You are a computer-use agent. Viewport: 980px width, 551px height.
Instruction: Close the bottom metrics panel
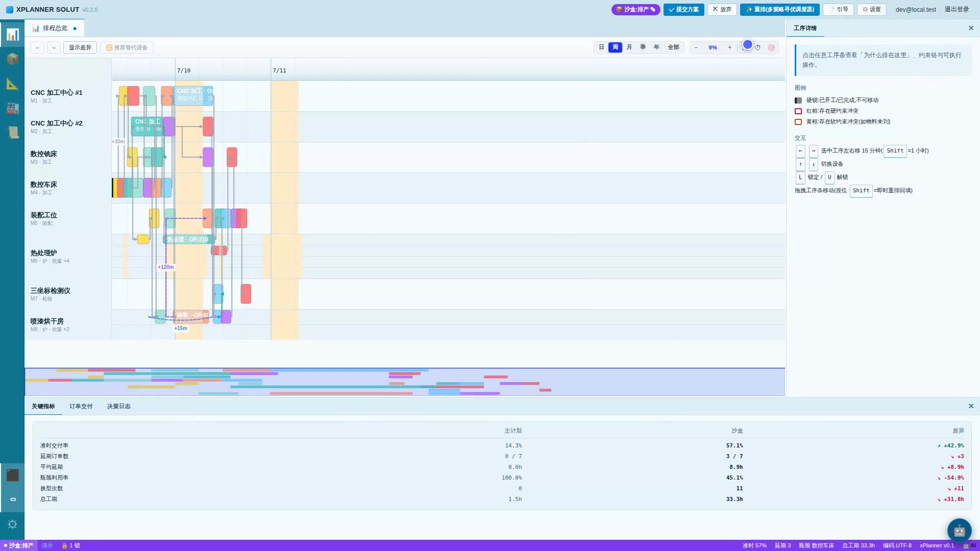tap(971, 406)
